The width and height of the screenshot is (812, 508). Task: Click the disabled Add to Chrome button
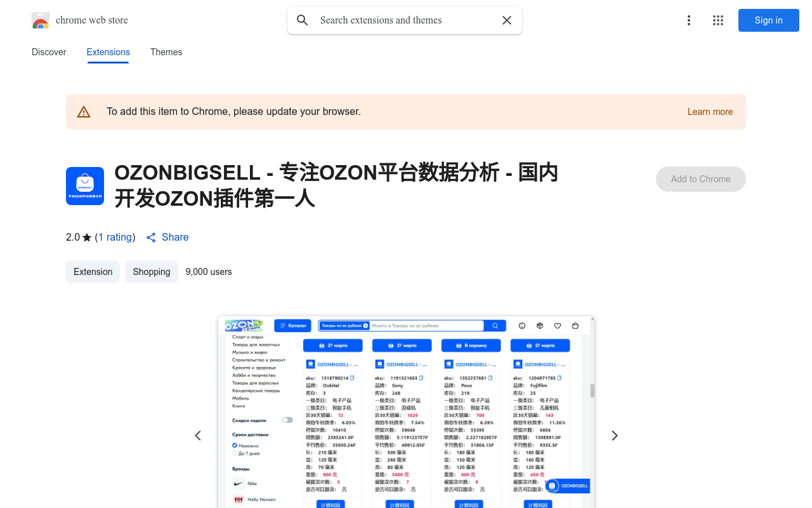[701, 179]
